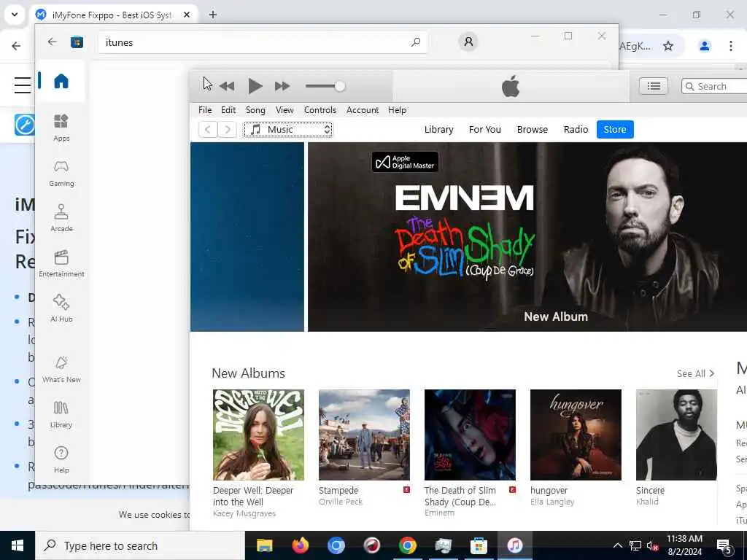Open Entertainment in Microsoft Store sidebar
This screenshot has height=560, width=747.
pos(61,263)
